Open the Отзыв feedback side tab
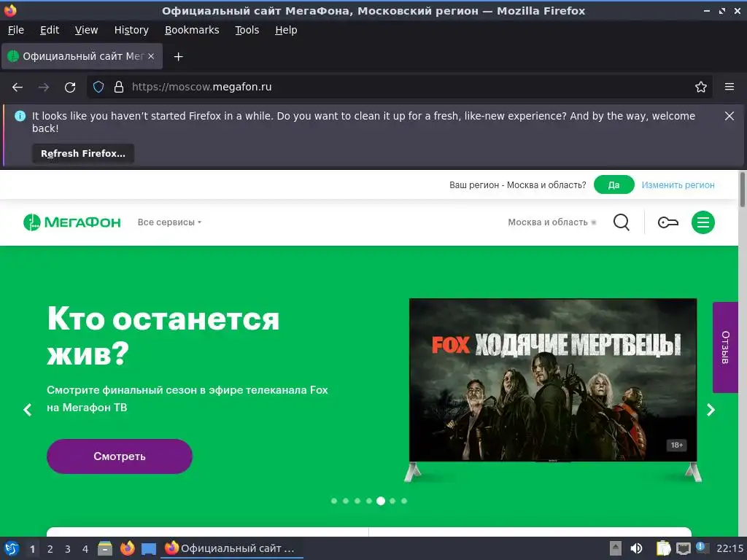Viewport: 747px width, 560px height. pos(725,347)
